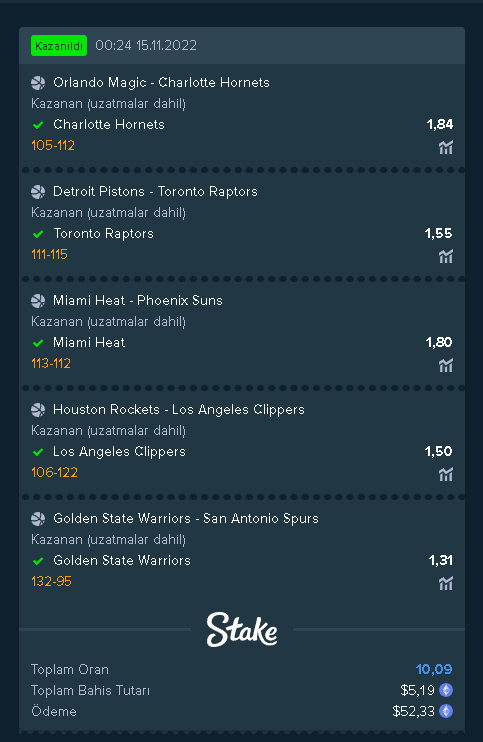This screenshot has width=483, height=742.
Task: Open Golden State Warriors - San Antonio Spurs match
Action: [186, 518]
